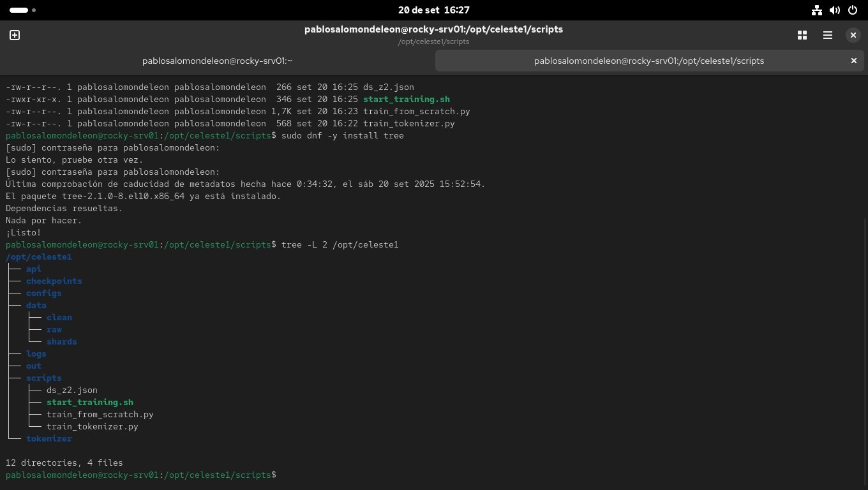Close the /opt/celeste1/scripts tab
Screen dimensions: 868x490
[x=853, y=61]
